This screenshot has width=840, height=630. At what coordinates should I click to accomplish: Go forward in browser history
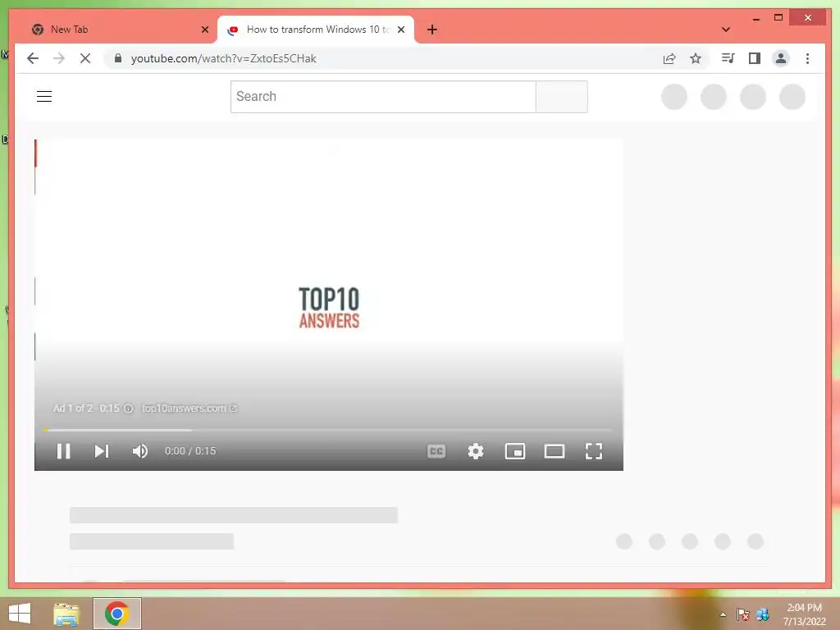pos(59,58)
